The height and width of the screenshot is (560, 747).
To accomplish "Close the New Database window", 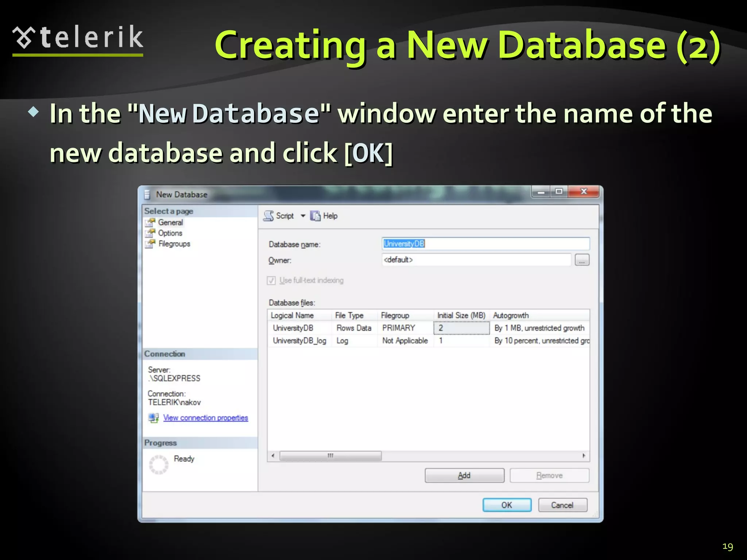I will click(584, 192).
